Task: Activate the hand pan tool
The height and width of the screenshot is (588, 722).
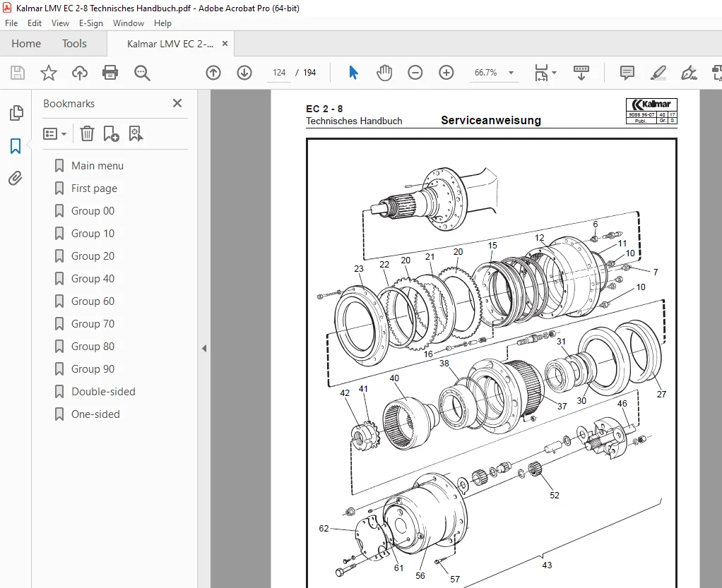Action: pos(384,73)
